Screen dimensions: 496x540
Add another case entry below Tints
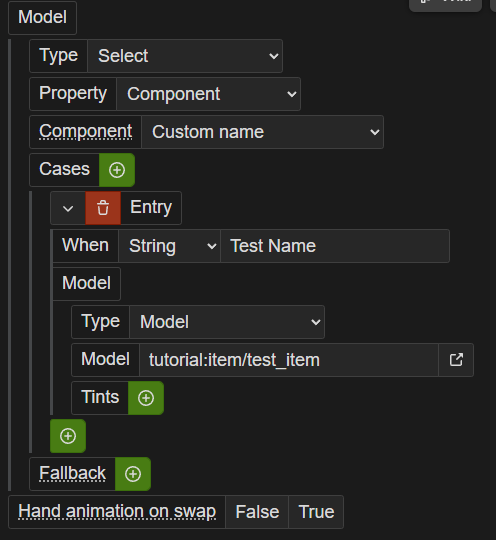(68, 436)
